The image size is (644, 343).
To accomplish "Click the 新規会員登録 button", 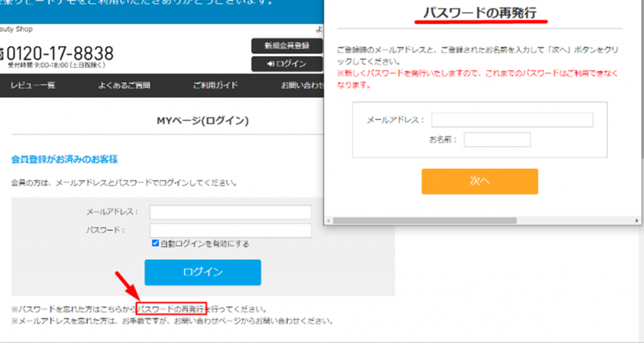I will (x=286, y=46).
